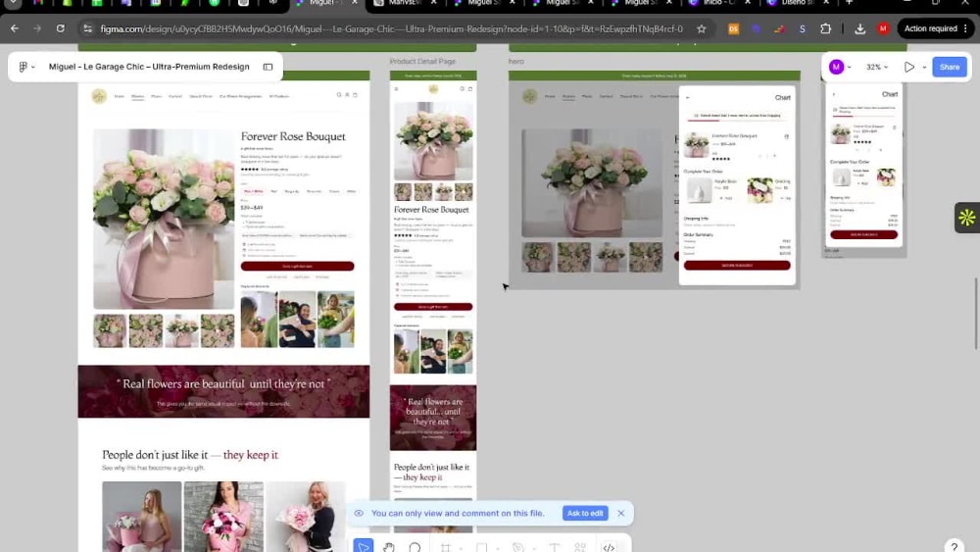
Task: Open the user avatar M dropdown
Action: (840, 67)
